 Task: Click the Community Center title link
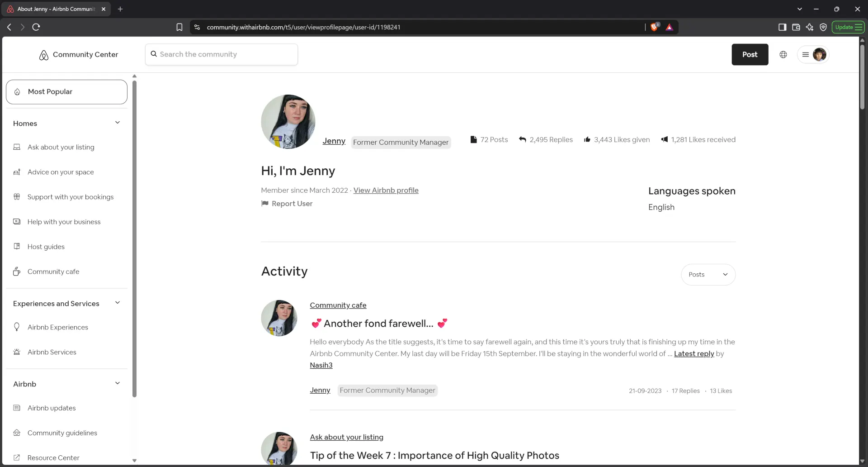[85, 54]
